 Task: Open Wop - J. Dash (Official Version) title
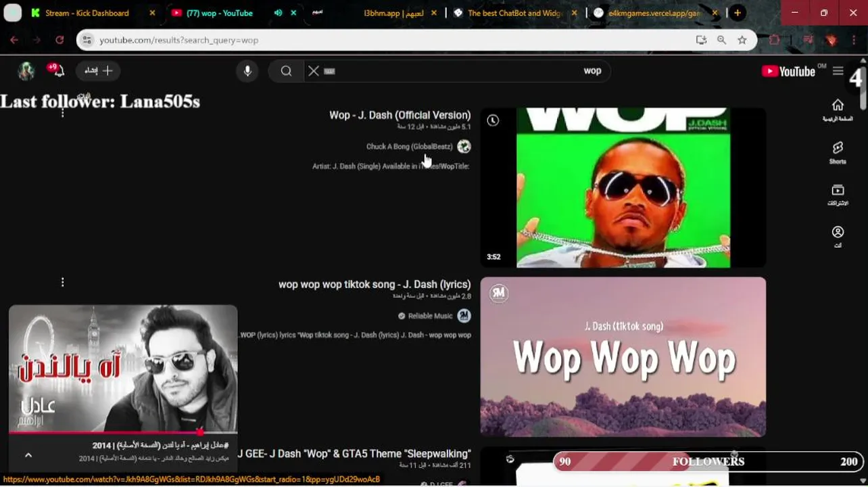coord(400,115)
